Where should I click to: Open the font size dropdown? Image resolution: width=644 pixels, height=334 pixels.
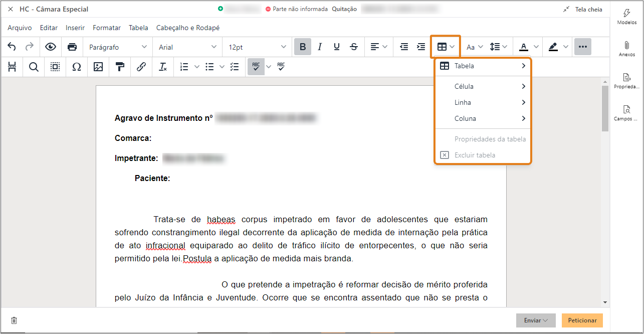tap(257, 47)
